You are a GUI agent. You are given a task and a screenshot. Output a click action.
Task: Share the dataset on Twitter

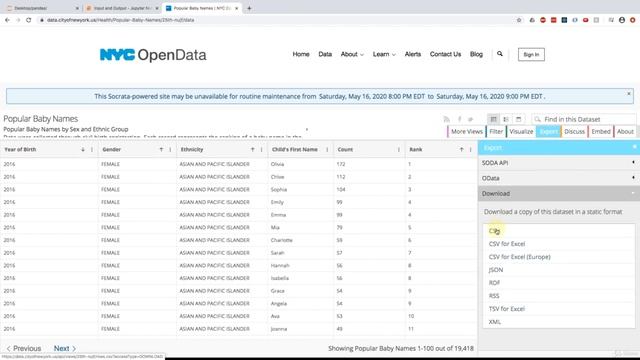pos(471,119)
